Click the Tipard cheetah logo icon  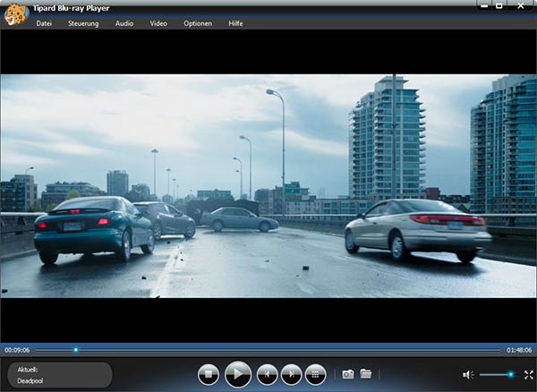coord(16,14)
